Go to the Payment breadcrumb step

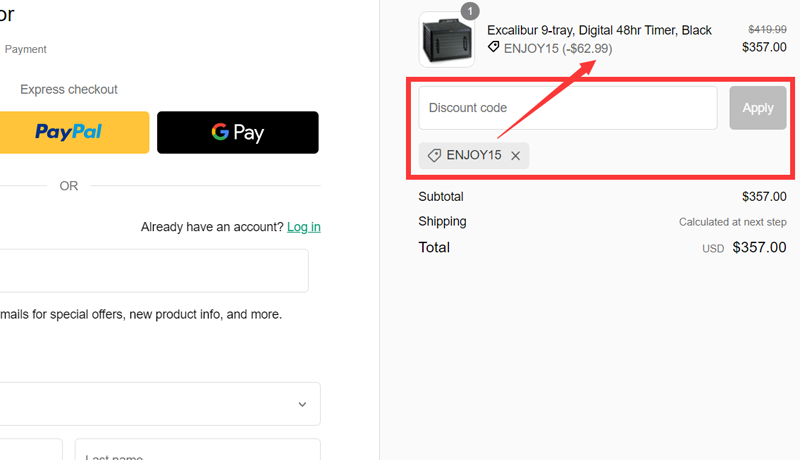(x=26, y=49)
